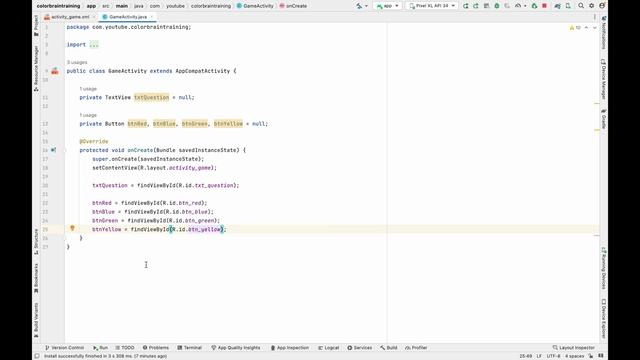Open the Run tool window
Viewport: 640px width, 360px height.
[x=100, y=348]
